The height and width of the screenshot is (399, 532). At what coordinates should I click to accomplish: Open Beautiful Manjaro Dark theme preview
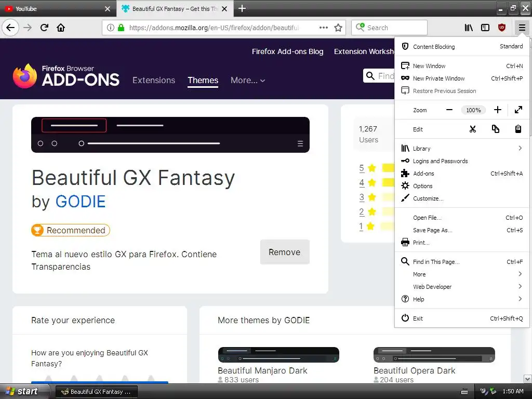[278, 355]
